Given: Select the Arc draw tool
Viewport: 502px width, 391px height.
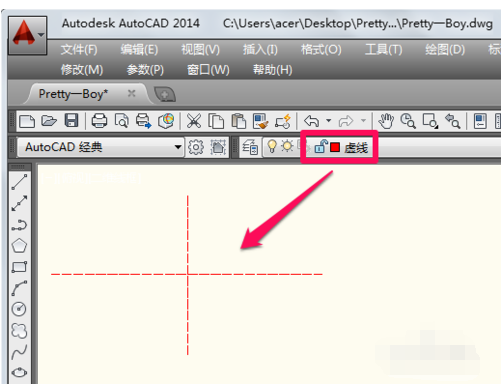Looking at the screenshot, I should (x=19, y=288).
